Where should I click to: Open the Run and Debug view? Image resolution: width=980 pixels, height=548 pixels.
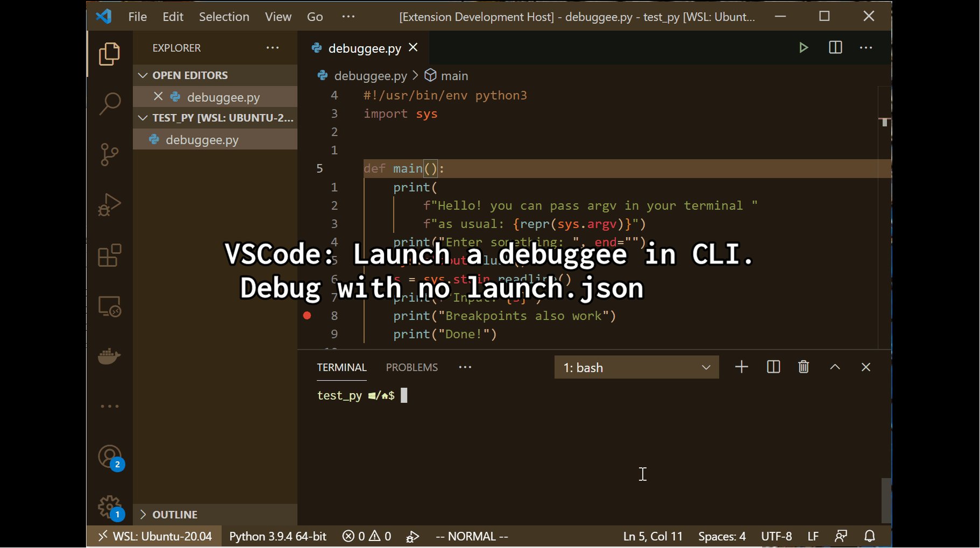(x=109, y=205)
